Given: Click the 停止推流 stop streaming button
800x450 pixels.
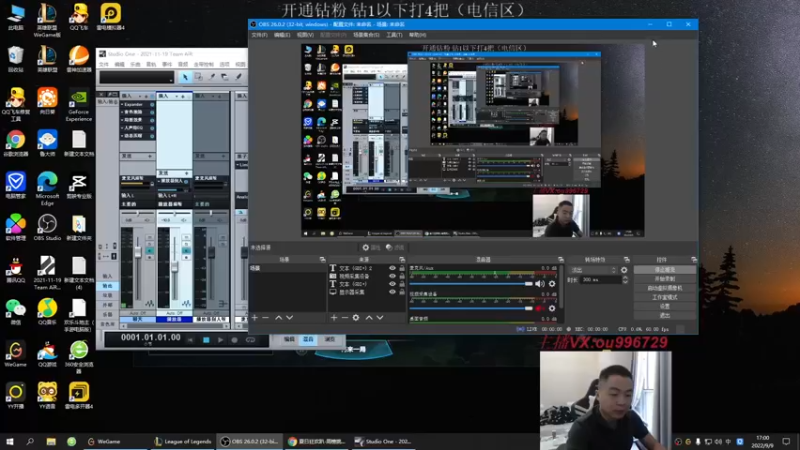Looking at the screenshot, I should (x=664, y=269).
